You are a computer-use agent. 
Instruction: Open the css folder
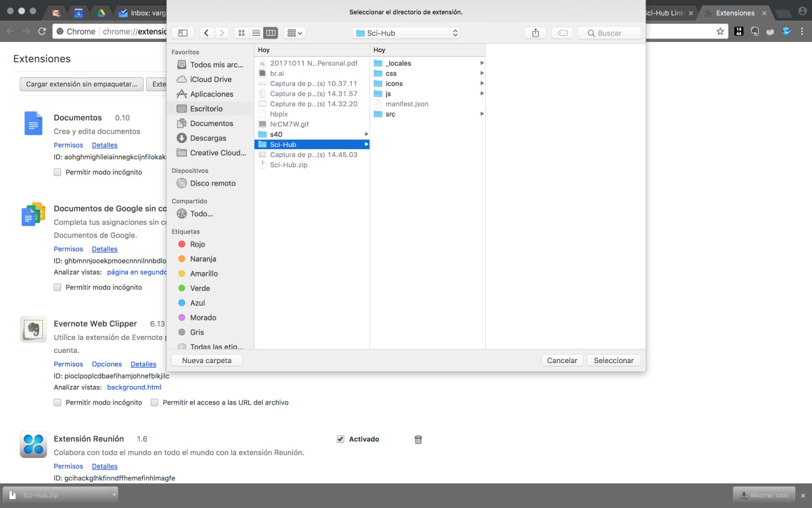coord(428,73)
